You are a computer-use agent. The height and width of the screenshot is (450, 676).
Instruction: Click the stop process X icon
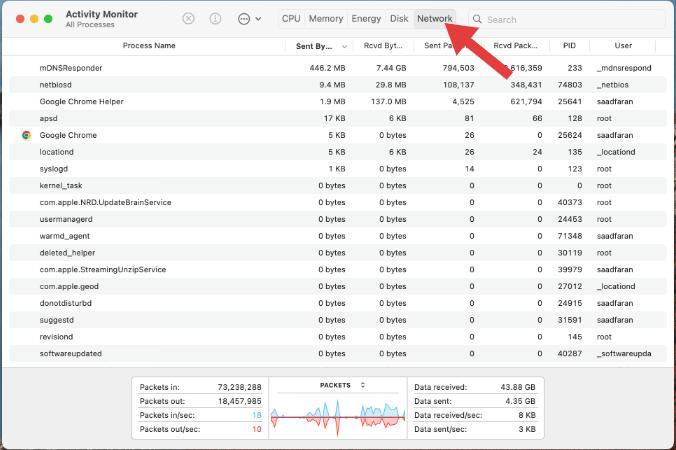click(188, 19)
